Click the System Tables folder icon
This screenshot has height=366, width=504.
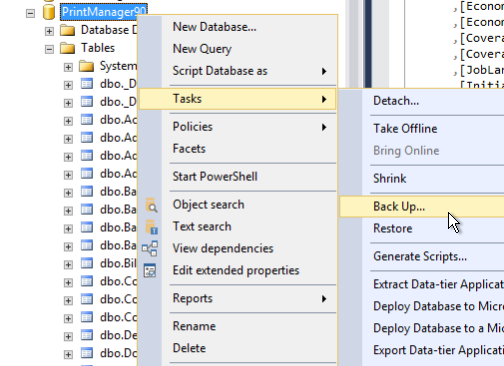(x=86, y=66)
